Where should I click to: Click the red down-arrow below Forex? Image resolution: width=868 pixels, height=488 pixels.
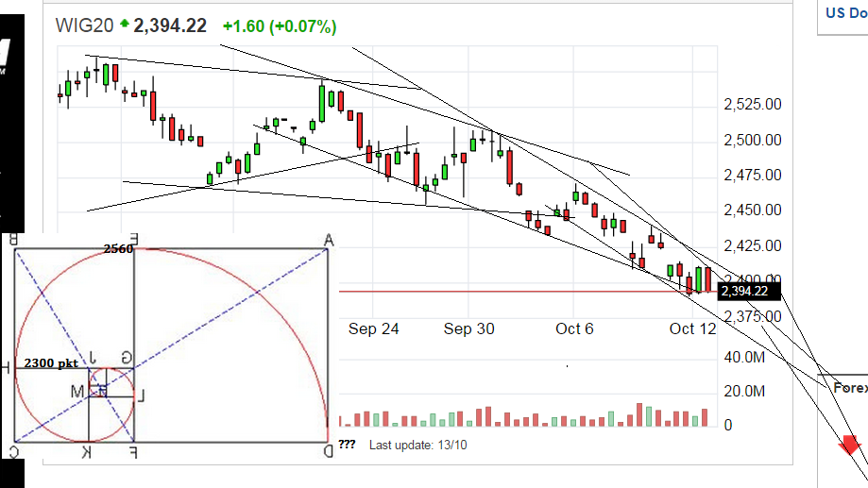click(x=852, y=445)
